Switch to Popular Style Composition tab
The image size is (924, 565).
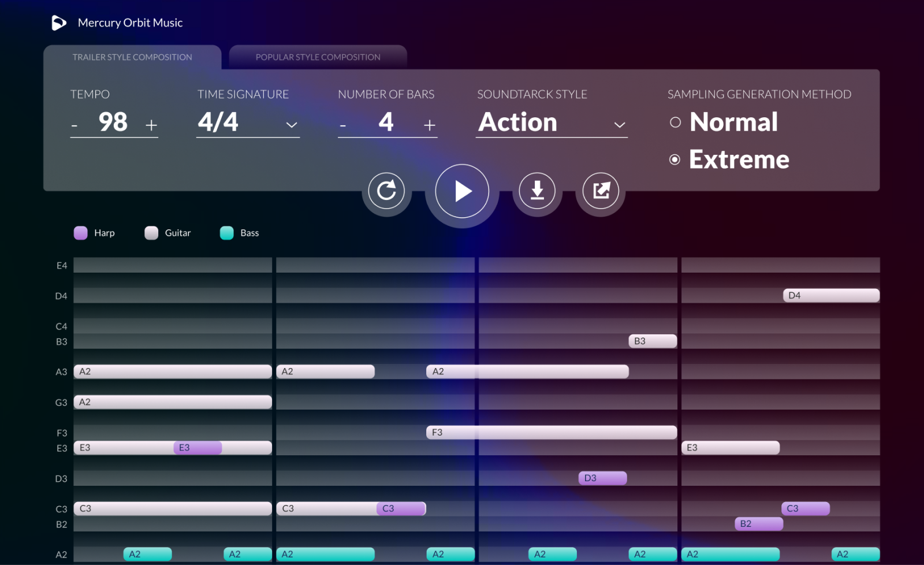click(x=318, y=57)
